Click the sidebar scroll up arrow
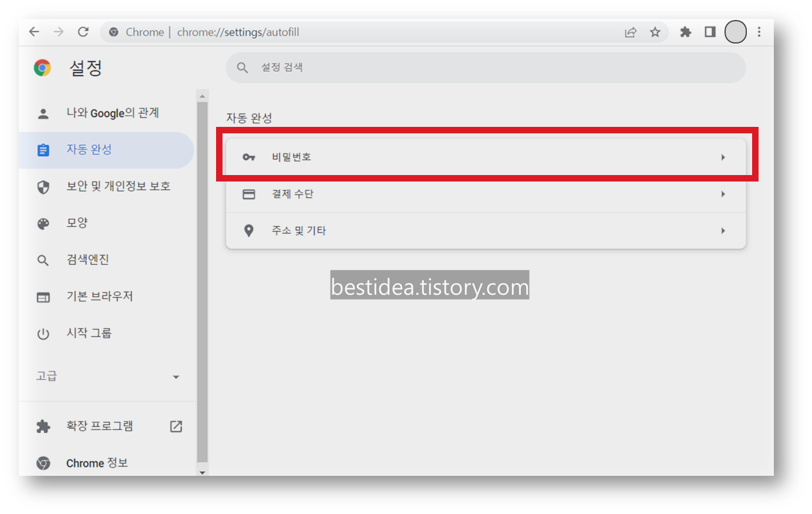This screenshot has height=514, width=812. click(203, 96)
